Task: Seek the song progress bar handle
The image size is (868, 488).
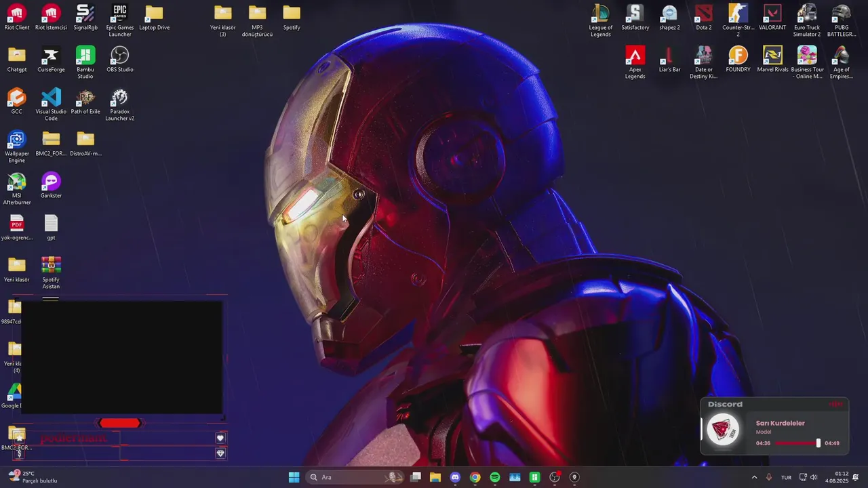Action: pos(818,443)
